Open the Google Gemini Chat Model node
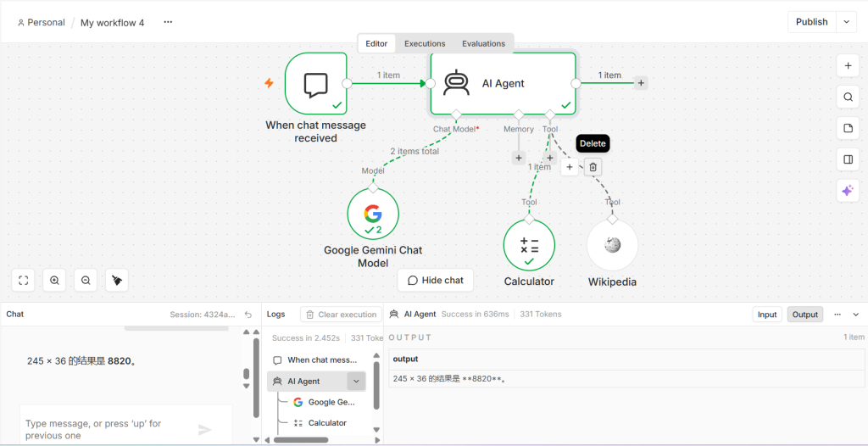Screen dimensions: 868x446 pyautogui.click(x=373, y=214)
